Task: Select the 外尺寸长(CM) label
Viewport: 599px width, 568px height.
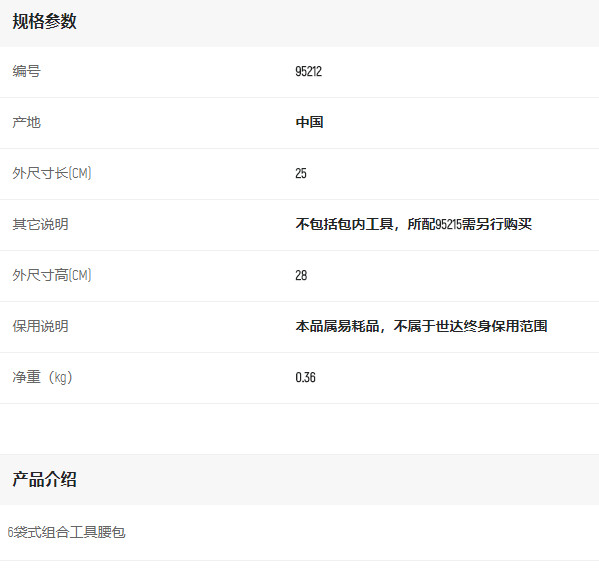Action: click(x=52, y=173)
